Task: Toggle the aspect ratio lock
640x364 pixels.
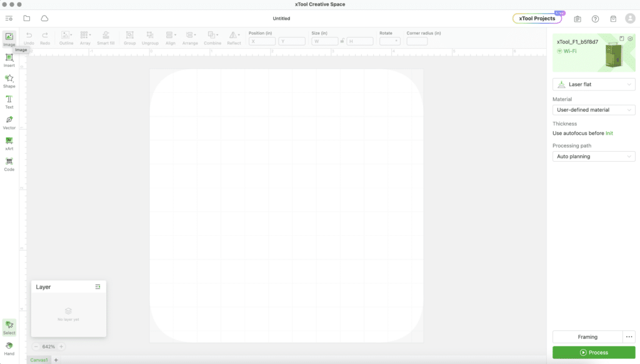Action: (342, 41)
